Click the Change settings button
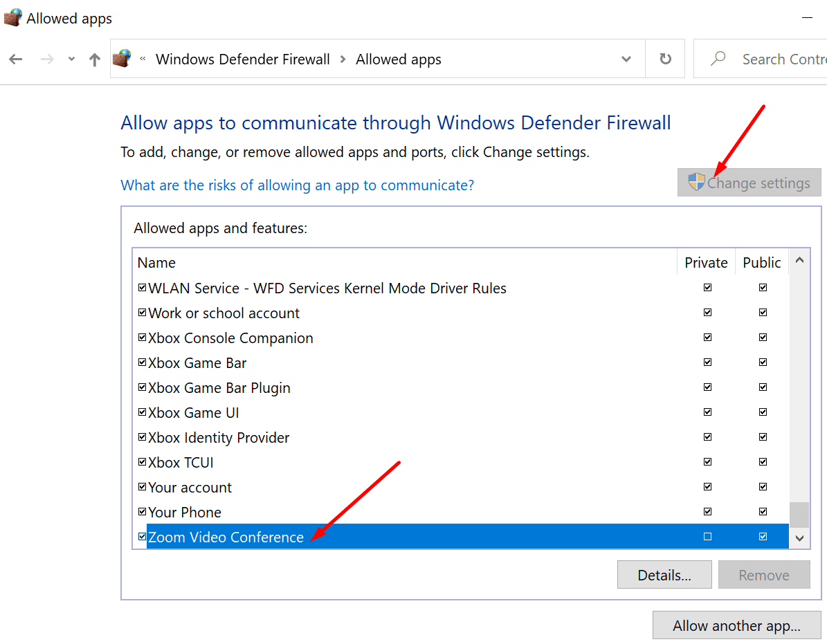Image resolution: width=827 pixels, height=644 pixels. 749,183
